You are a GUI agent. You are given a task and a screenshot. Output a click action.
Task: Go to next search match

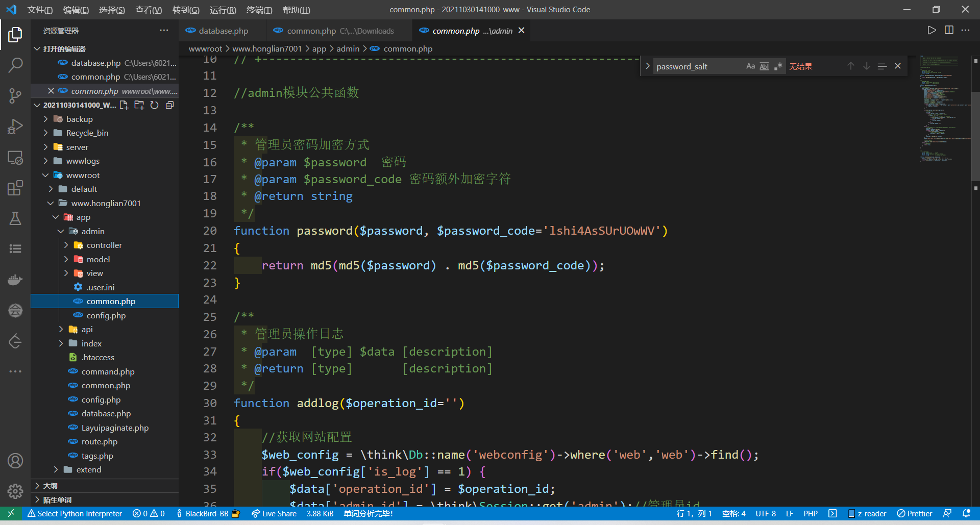[866, 66]
